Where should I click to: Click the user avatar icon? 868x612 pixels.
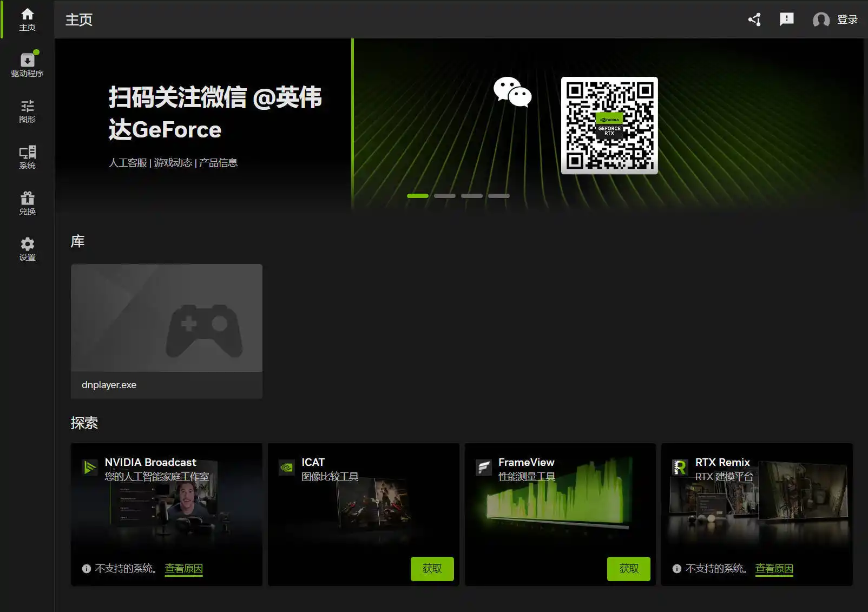tap(821, 19)
